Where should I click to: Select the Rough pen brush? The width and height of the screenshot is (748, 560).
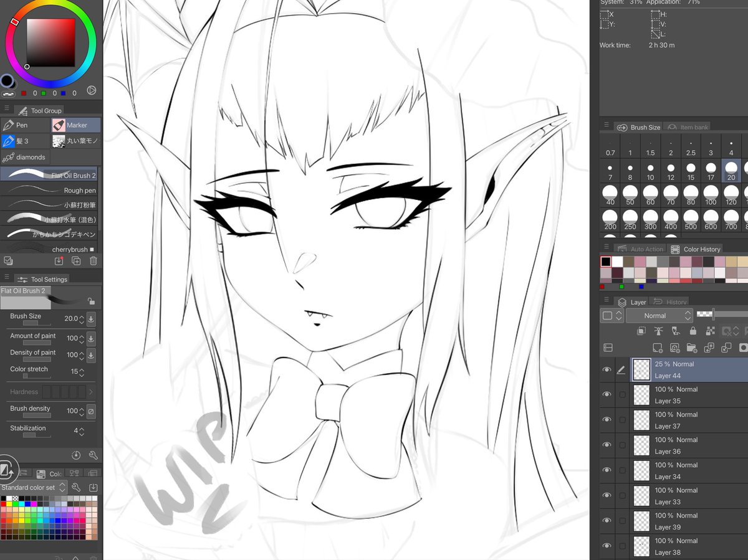(x=49, y=191)
